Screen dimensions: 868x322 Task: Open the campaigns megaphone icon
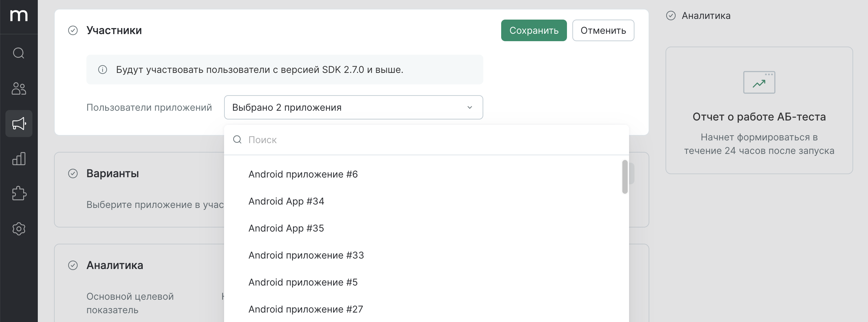tap(19, 124)
